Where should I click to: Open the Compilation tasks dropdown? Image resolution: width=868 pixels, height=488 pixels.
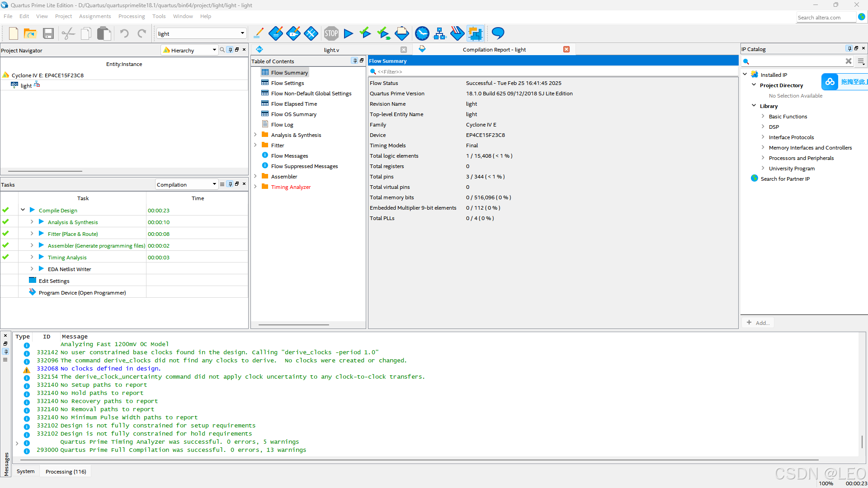click(214, 184)
